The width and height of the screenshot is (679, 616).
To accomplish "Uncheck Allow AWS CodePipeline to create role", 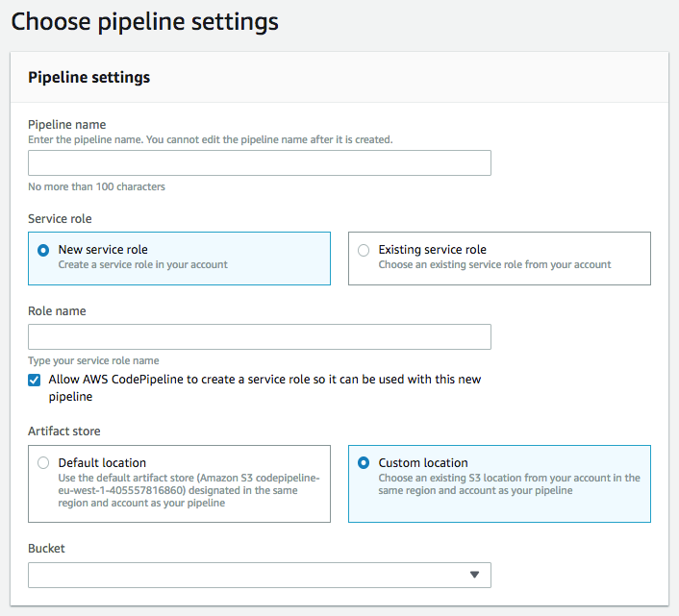I will tap(36, 380).
